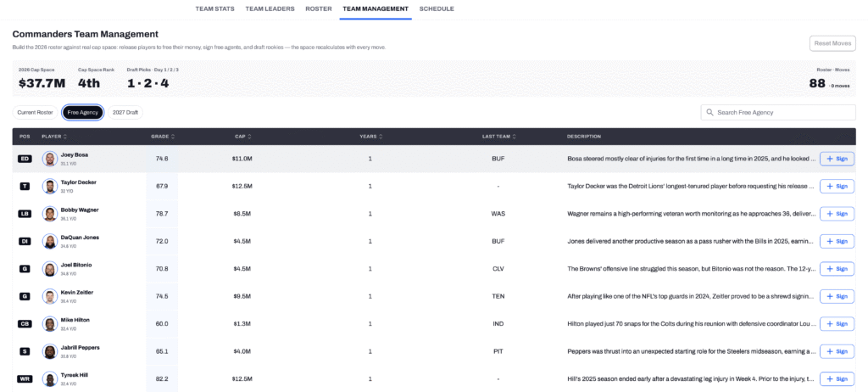Sign Jabrill Peppers
Viewport: 868px width, 392px height.
pyautogui.click(x=837, y=351)
